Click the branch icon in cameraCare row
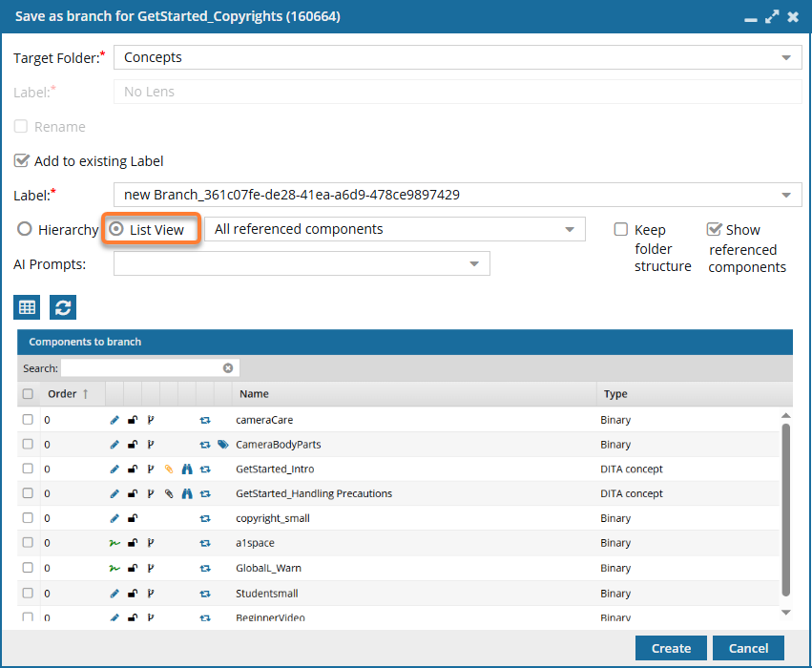812x668 pixels. (151, 420)
